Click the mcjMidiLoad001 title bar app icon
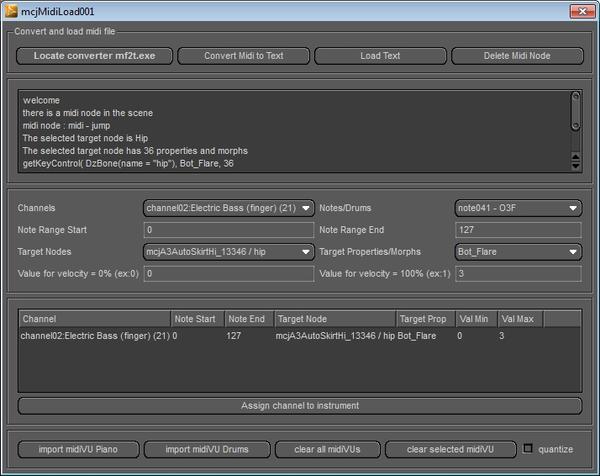The image size is (600, 476). click(11, 11)
